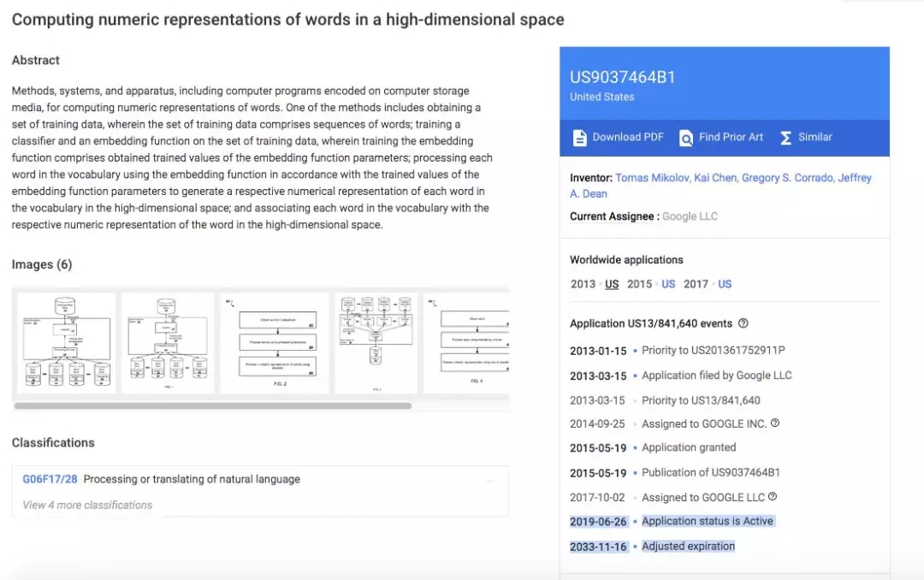Click the sigma icon beside Similar
Screen dimensions: 924x580
785,138
